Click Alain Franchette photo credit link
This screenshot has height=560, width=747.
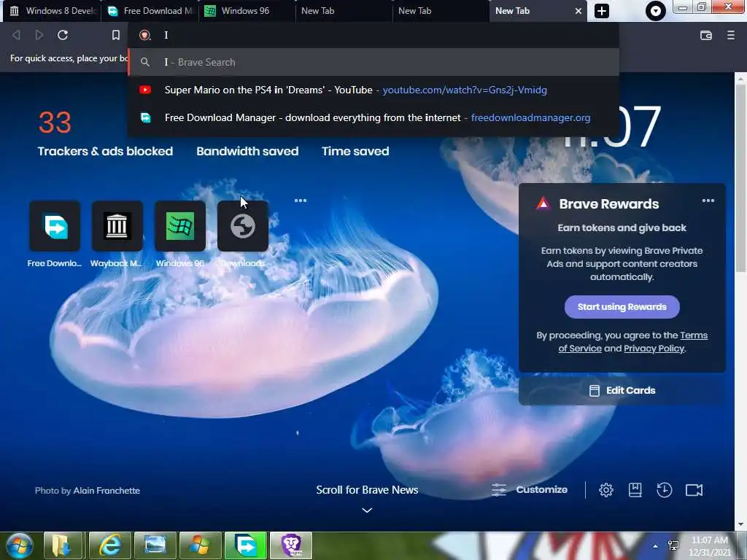107,491
